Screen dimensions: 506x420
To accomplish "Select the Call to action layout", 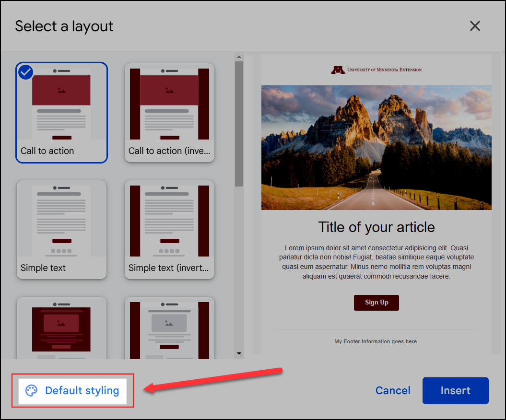I will click(61, 113).
